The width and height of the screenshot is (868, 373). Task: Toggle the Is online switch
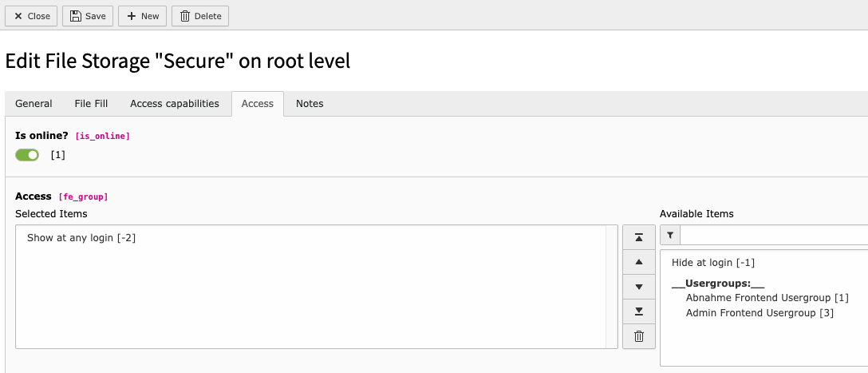pyautogui.click(x=27, y=155)
